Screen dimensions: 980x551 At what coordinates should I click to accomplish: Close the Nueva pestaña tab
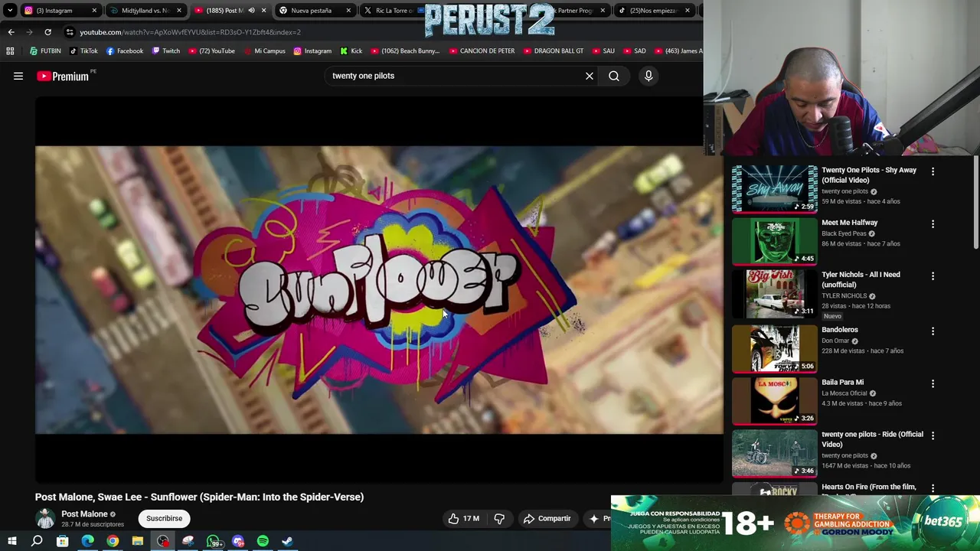[349, 11]
